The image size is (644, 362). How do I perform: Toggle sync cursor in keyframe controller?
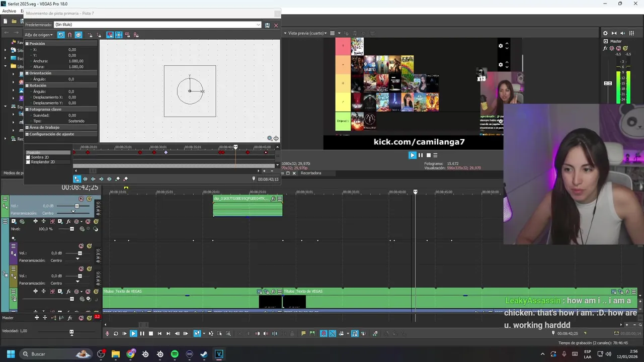coord(77,179)
